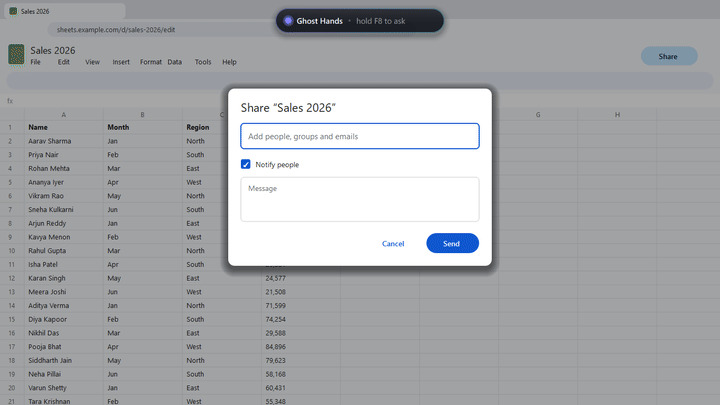Viewport: 720px width, 405px height.
Task: Click the browser address bar URL
Action: point(116,30)
